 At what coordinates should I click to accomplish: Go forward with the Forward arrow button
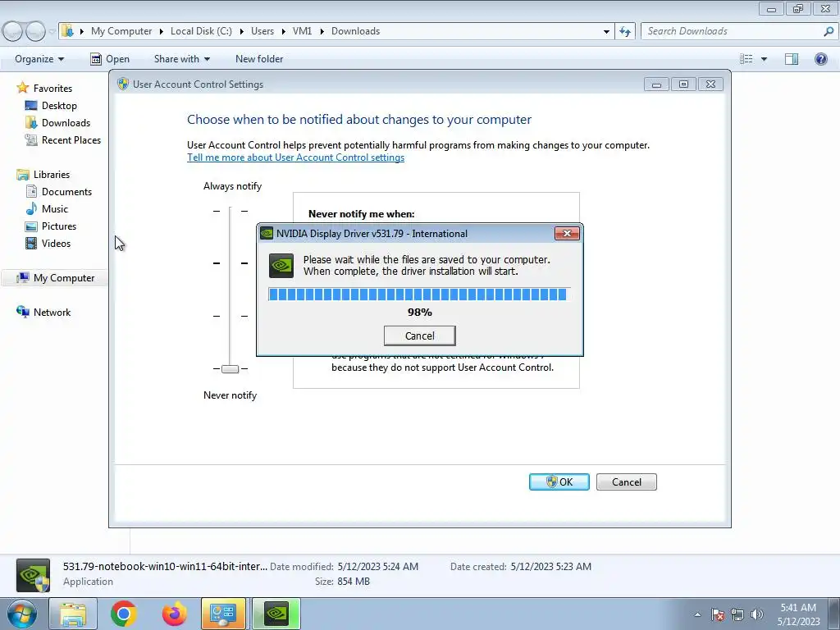click(x=35, y=31)
